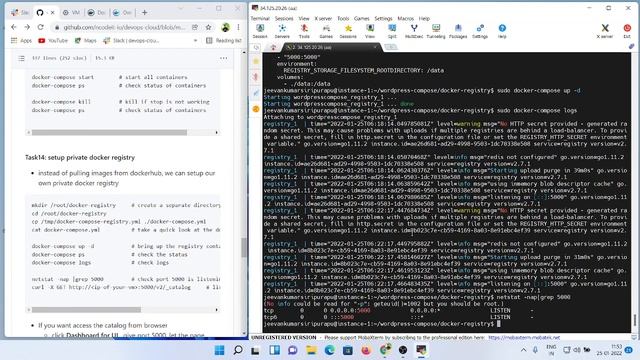Open the Settings toolbar icon in MobaXterm
This screenshot has height=360, width=640.
(x=480, y=31)
